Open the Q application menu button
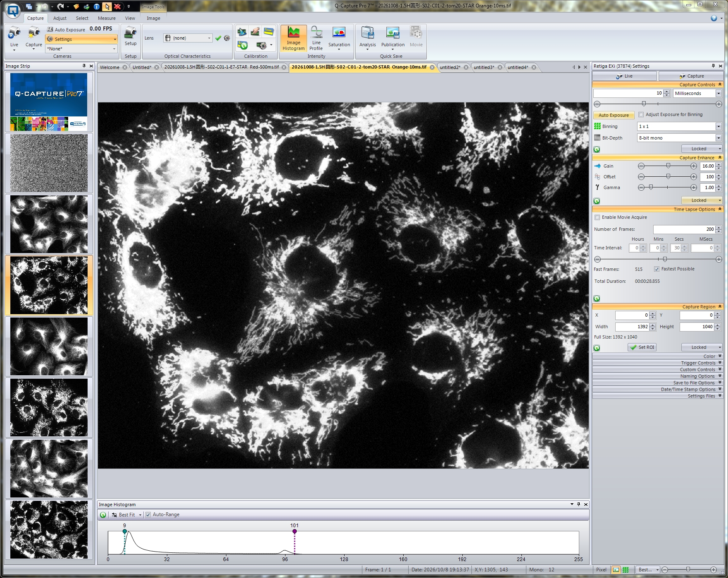Screen dimensions: 728x578 (13, 11)
